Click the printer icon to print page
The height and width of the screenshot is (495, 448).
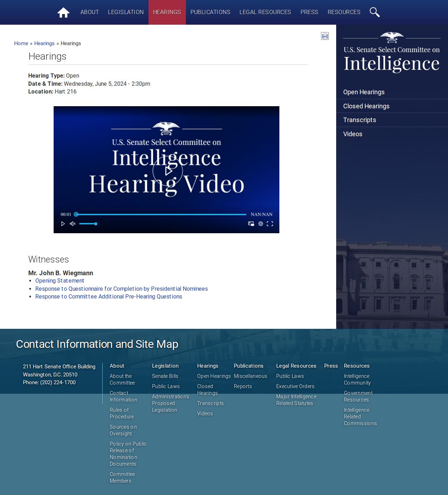click(x=325, y=36)
